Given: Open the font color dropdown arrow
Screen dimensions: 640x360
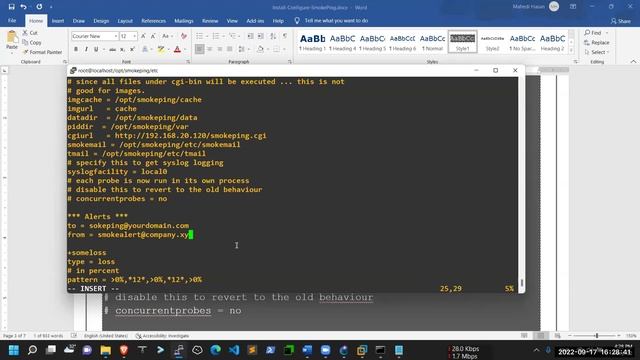Looking at the screenshot, I should point(184,49).
